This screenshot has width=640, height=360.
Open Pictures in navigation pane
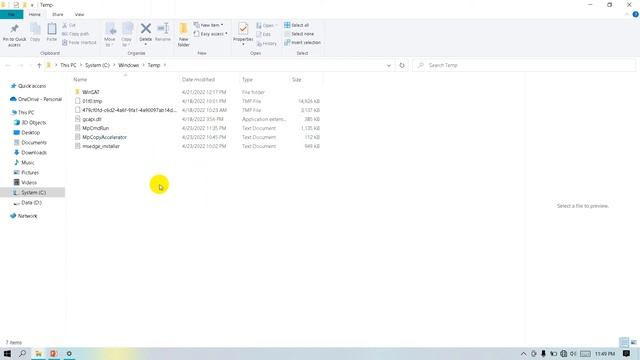tap(30, 173)
